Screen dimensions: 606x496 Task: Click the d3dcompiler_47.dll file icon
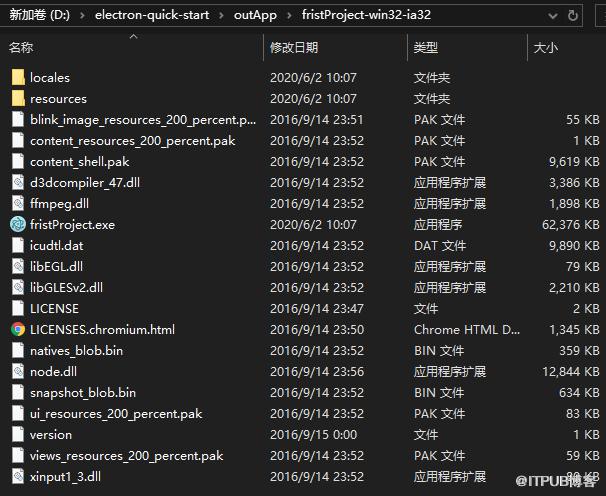tap(18, 182)
